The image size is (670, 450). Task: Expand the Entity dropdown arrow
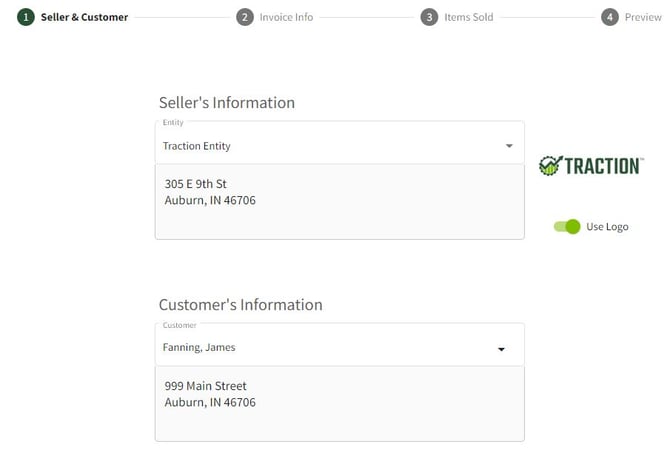click(x=509, y=146)
